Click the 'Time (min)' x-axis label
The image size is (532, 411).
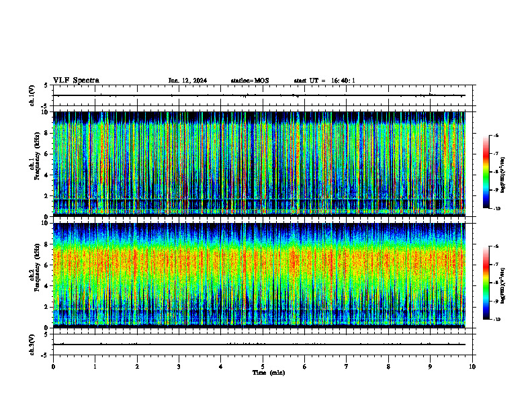269,373
